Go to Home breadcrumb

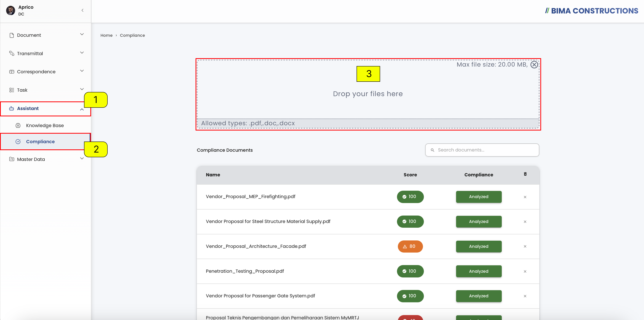coord(106,35)
